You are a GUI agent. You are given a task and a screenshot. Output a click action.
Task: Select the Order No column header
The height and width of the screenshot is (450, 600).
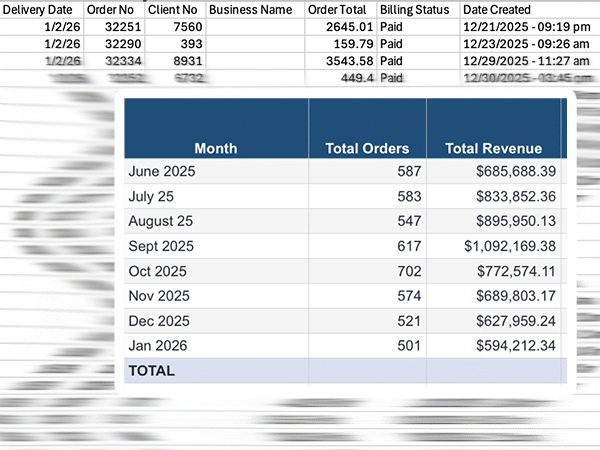click(x=111, y=9)
